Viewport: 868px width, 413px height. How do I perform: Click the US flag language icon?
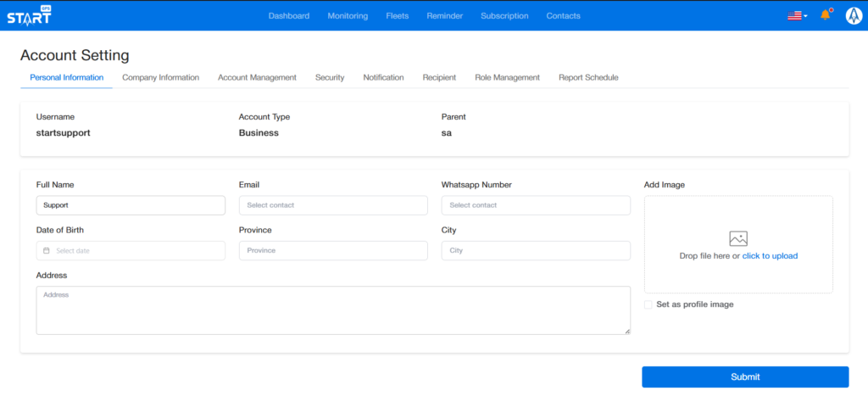point(794,15)
